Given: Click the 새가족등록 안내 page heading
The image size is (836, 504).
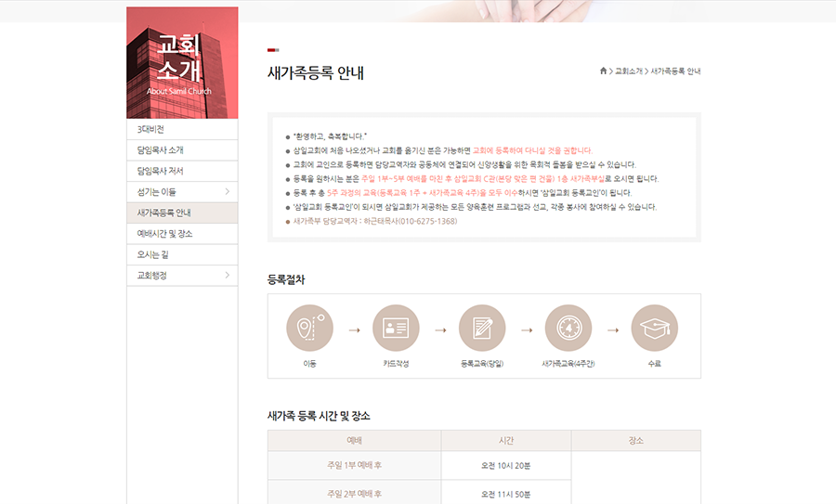Looking at the screenshot, I should [316, 73].
